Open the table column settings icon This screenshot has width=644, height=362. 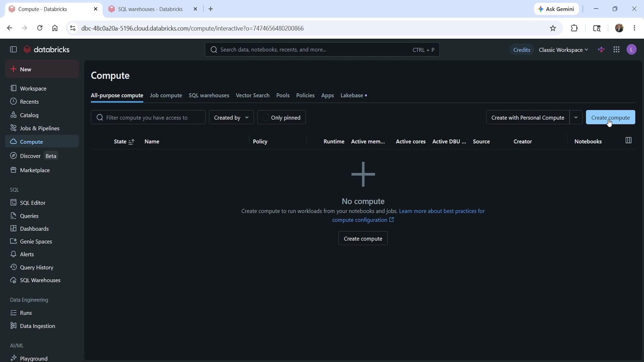(629, 141)
